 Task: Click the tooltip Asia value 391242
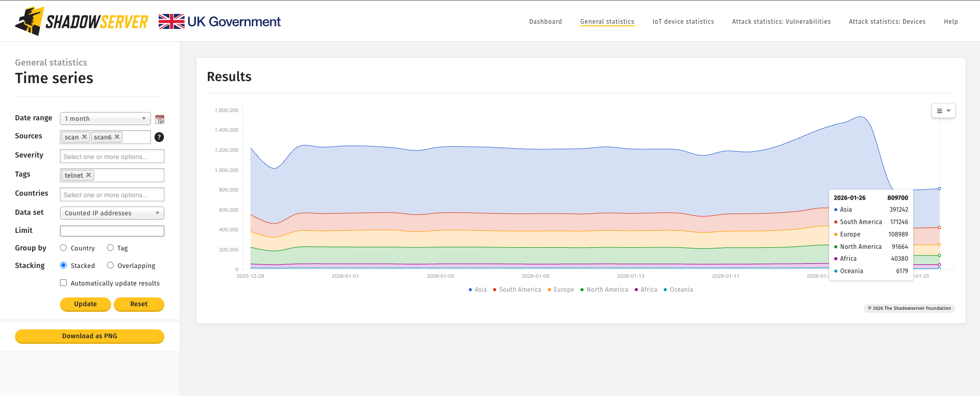point(899,210)
